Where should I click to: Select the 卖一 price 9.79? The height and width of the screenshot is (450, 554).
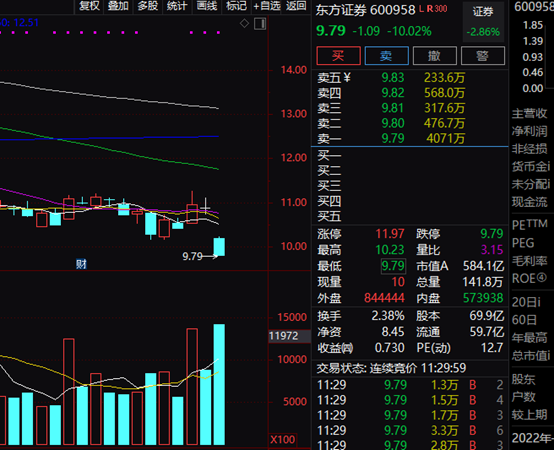coord(393,138)
